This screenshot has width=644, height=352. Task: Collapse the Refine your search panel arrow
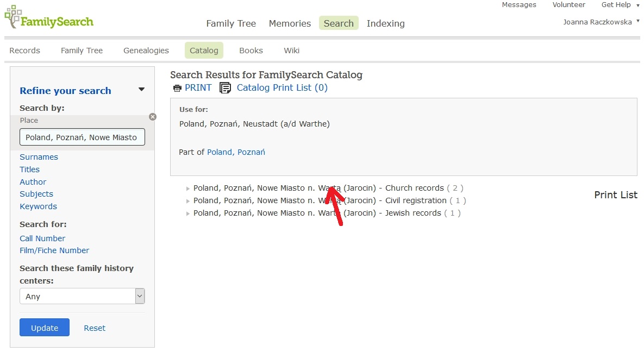141,90
